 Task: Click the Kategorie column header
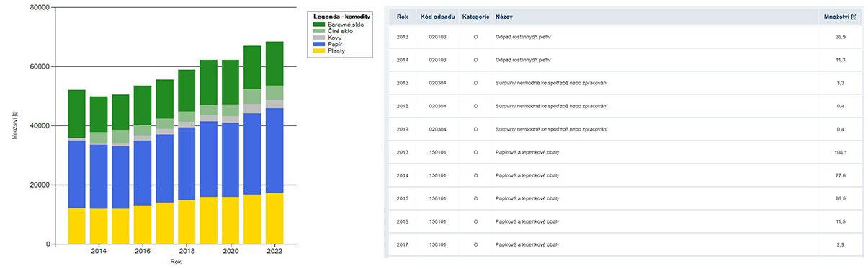(476, 16)
